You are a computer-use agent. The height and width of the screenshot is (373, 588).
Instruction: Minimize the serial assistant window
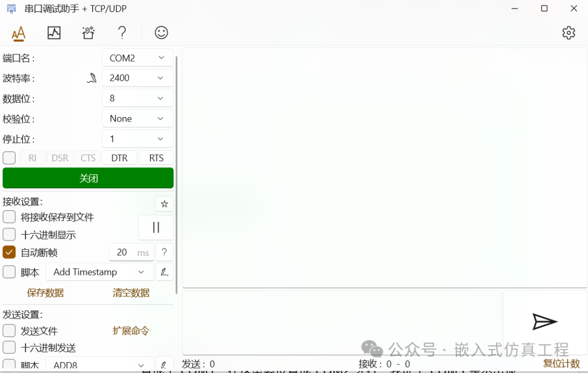coord(514,8)
